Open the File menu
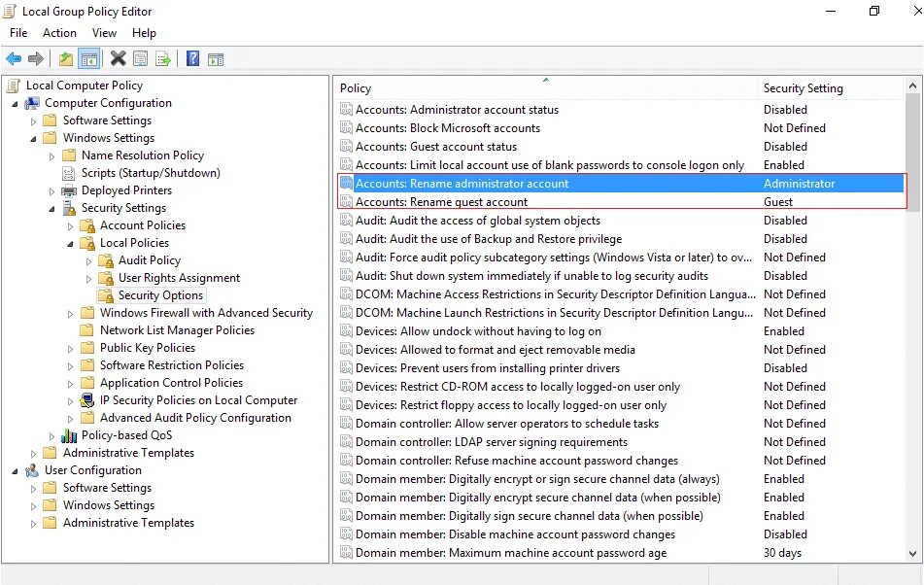The width and height of the screenshot is (924, 585). pos(18,33)
